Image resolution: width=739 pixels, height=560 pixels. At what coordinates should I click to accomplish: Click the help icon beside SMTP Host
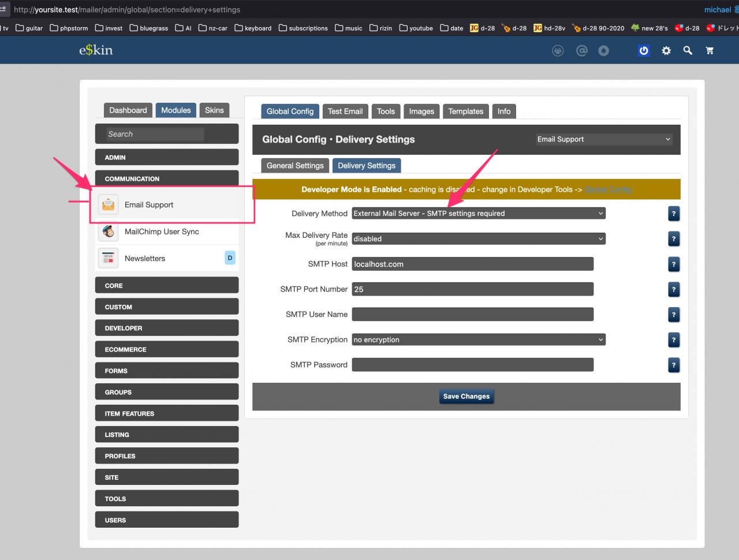point(673,264)
